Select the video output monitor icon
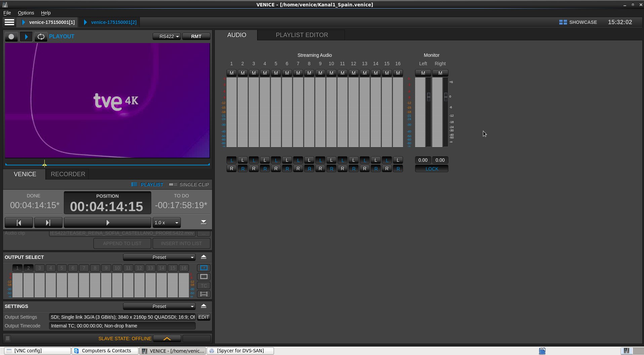 click(204, 268)
